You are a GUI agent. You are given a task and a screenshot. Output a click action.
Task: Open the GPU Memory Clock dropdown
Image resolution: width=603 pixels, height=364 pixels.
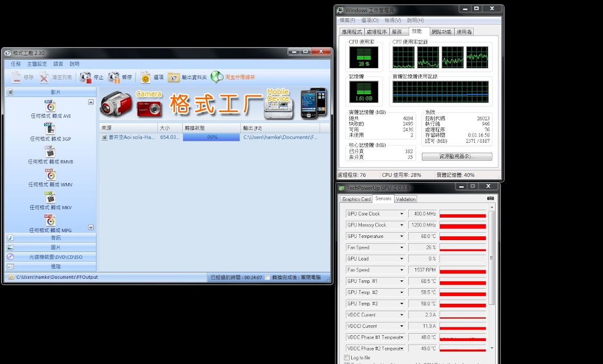tap(401, 225)
